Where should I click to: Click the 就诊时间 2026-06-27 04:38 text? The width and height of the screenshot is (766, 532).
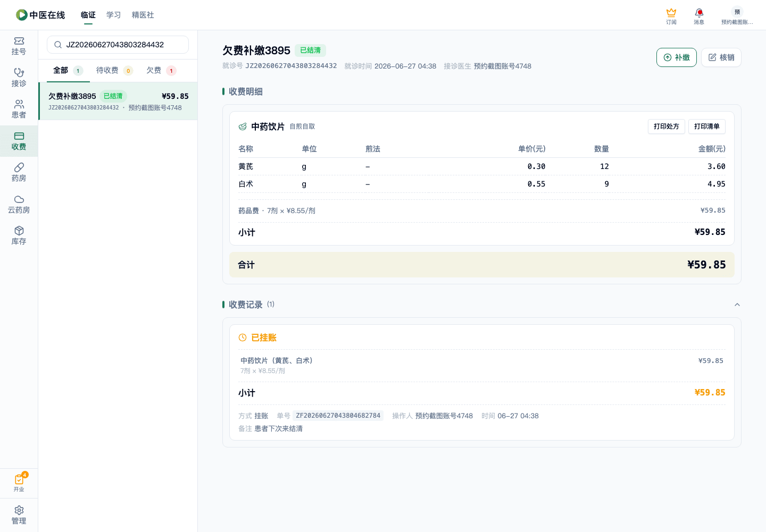tap(390, 66)
